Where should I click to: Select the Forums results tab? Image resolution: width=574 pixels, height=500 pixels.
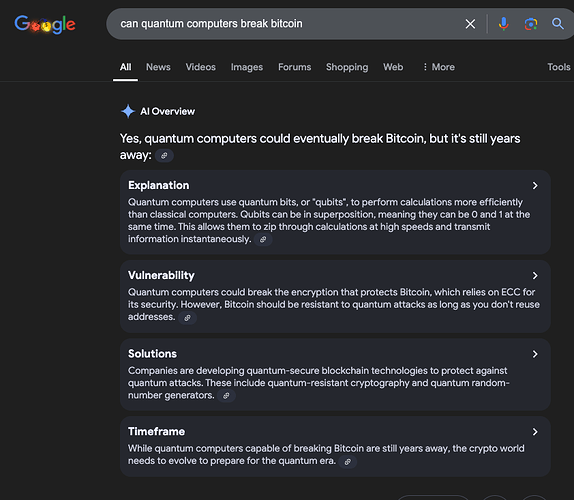pyautogui.click(x=295, y=67)
